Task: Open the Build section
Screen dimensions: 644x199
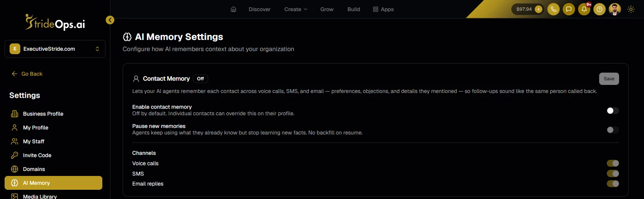Action: tap(354, 9)
